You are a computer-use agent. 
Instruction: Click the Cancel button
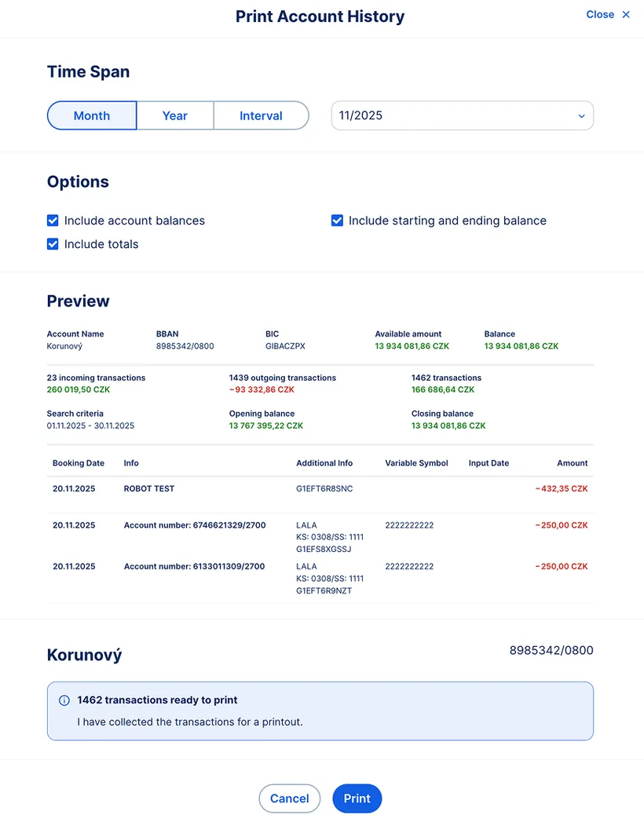289,798
